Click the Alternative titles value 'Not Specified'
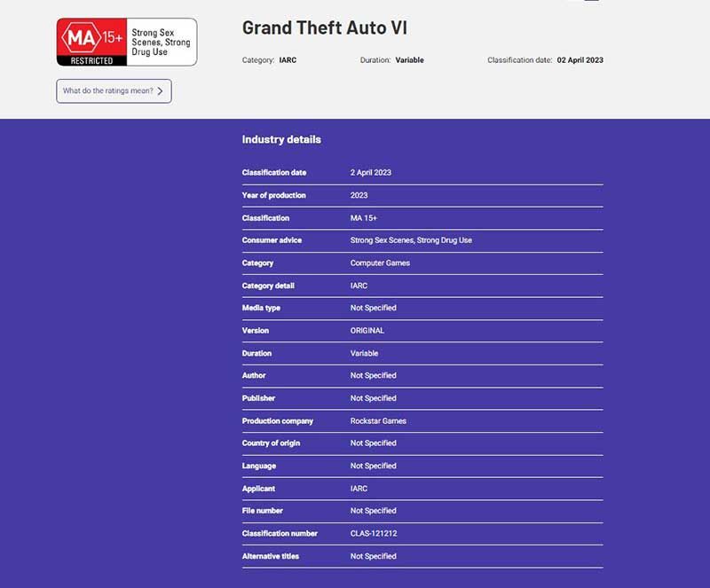The image size is (710, 588). (373, 556)
